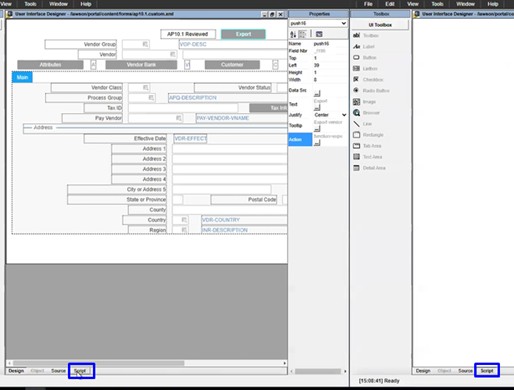Switch to Script tab in right designer
514x390 pixels.
point(487,371)
